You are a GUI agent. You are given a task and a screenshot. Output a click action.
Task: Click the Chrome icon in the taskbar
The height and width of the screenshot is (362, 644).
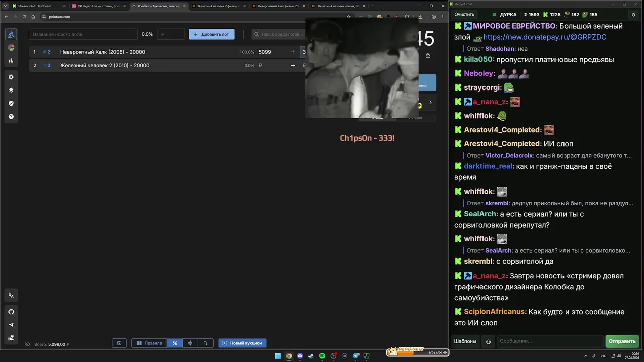point(289,356)
